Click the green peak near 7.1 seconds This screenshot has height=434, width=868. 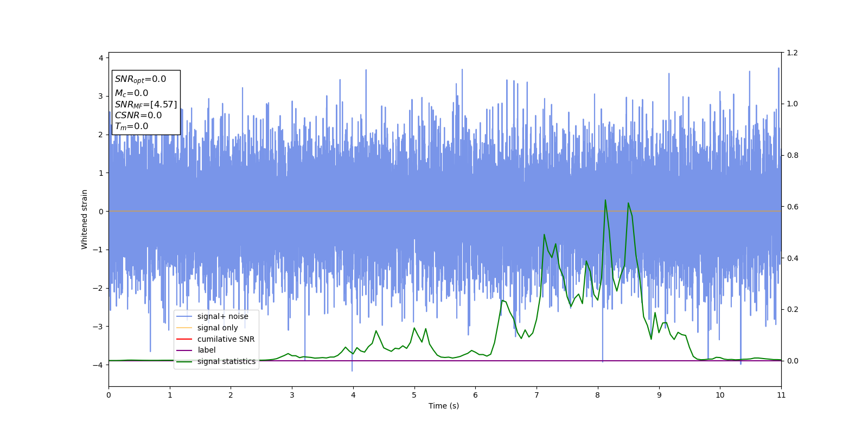click(544, 235)
